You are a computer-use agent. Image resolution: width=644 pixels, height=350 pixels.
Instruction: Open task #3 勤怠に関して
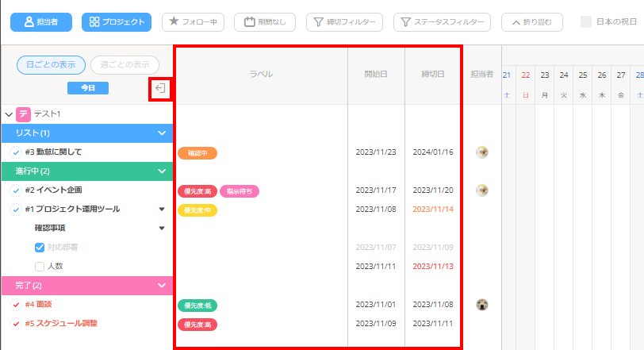coord(53,152)
